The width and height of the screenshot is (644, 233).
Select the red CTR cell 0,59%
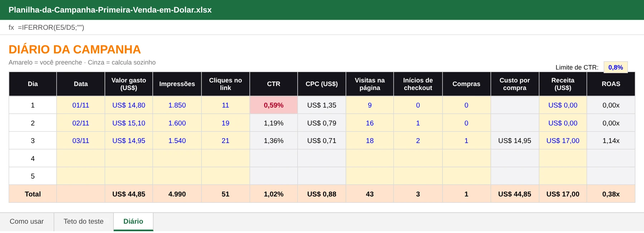click(274, 105)
